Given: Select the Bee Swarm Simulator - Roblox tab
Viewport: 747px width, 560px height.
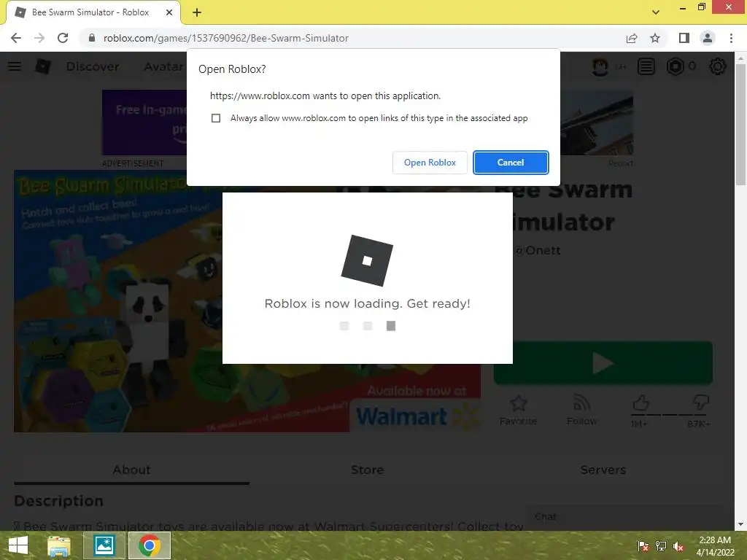Looking at the screenshot, I should [x=90, y=12].
